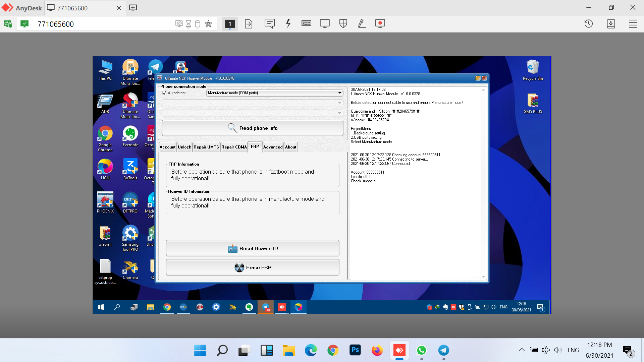
Task: Open the xiaomi archive desktop icon
Action: coord(105,236)
